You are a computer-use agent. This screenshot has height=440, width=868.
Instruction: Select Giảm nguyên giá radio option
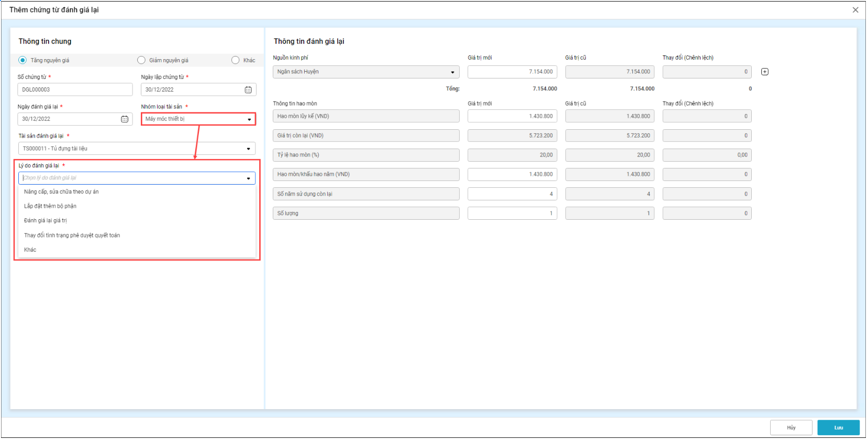(141, 60)
